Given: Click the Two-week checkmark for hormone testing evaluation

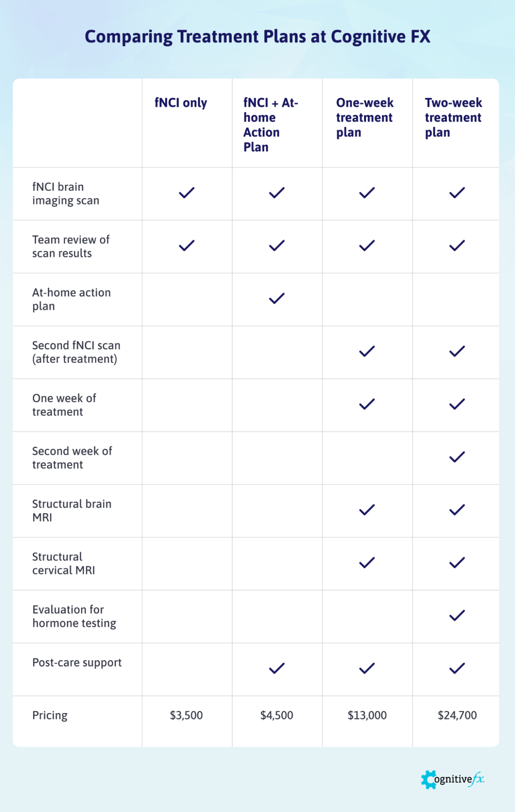Looking at the screenshot, I should 457,615.
